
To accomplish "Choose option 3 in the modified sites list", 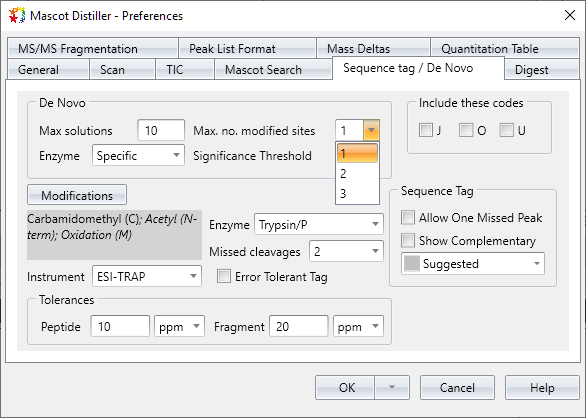I will (x=357, y=194).
